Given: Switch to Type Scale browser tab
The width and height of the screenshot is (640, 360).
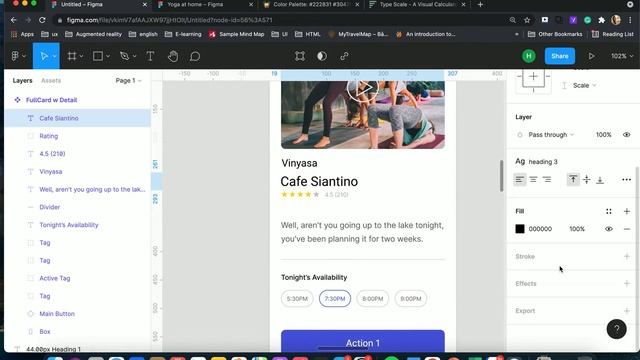Looking at the screenshot, I should click(416, 4).
